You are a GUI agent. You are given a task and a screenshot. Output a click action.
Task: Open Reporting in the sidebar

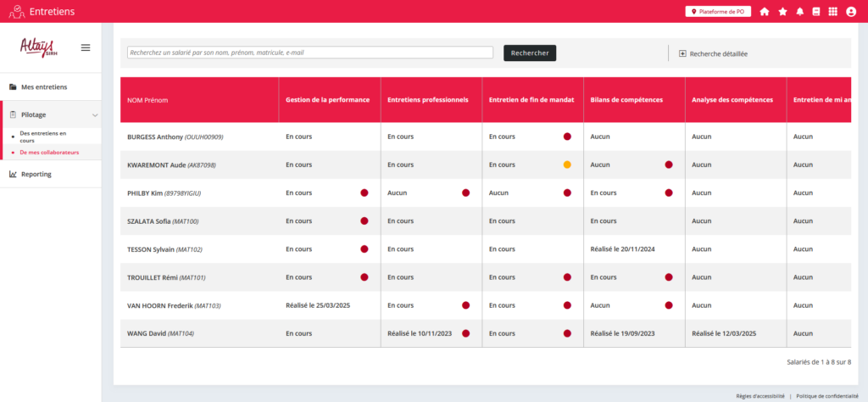tap(36, 174)
